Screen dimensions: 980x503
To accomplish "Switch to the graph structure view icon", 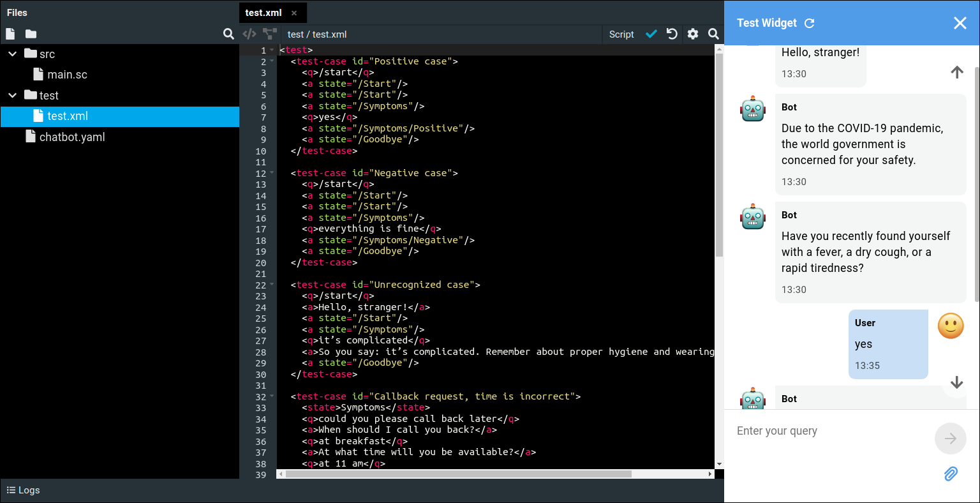I will coord(270,34).
